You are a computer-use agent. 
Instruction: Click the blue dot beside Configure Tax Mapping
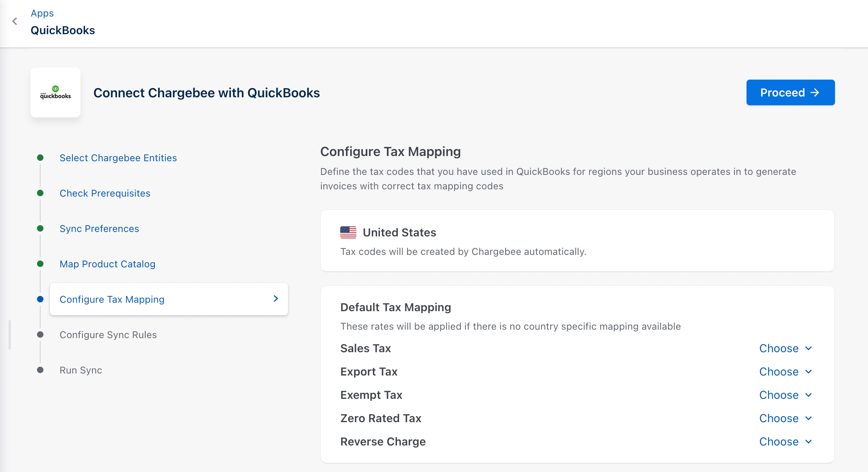pos(40,299)
